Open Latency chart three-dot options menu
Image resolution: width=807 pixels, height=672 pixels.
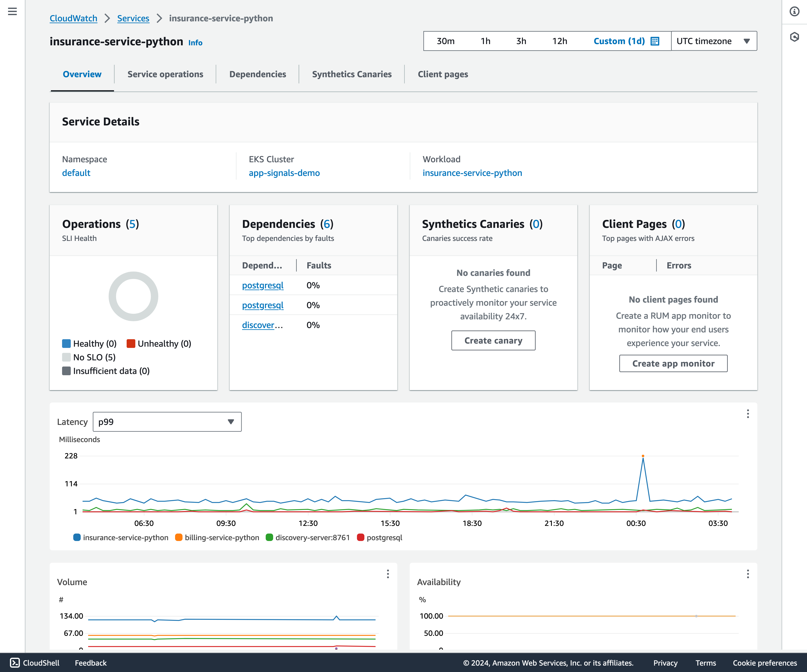[747, 414]
